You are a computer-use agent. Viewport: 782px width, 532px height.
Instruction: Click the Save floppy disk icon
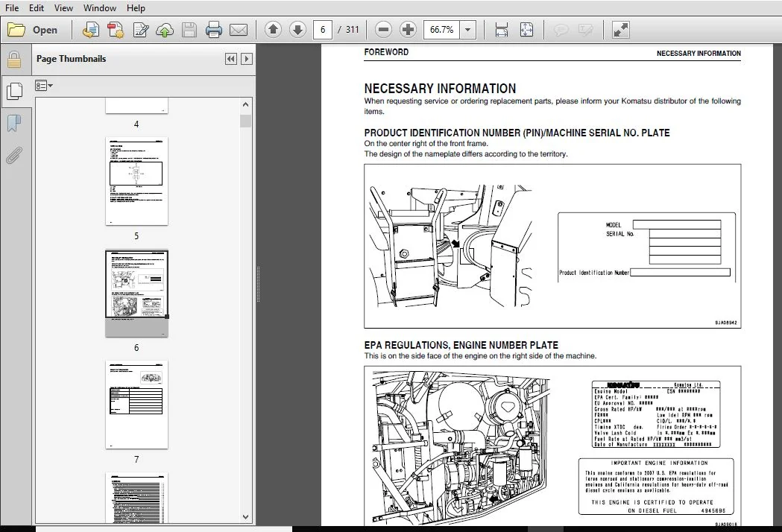pos(189,30)
